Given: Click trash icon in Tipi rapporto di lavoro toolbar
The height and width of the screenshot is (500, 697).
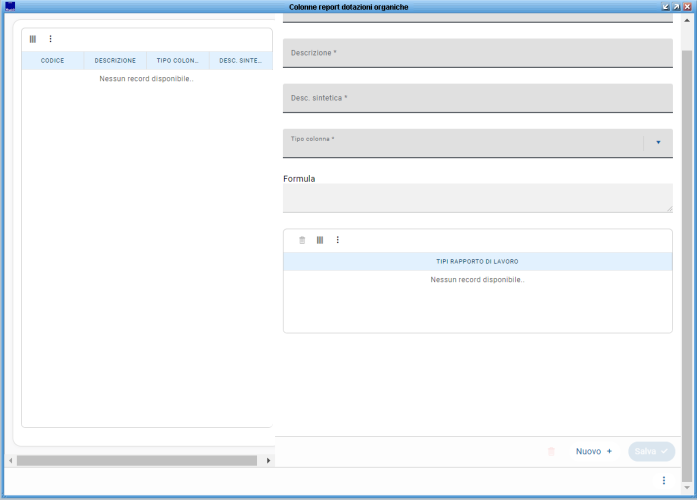Looking at the screenshot, I should point(302,240).
